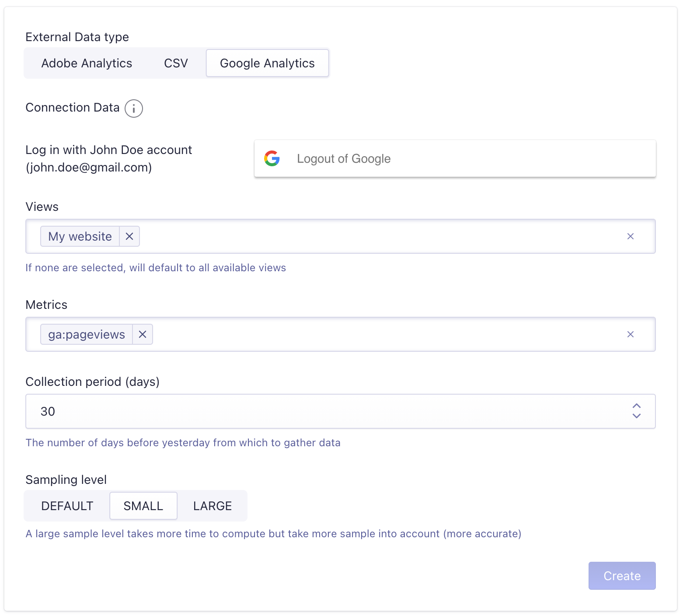Decrement collection period with the down arrow
The image size is (683, 616).
click(x=637, y=416)
